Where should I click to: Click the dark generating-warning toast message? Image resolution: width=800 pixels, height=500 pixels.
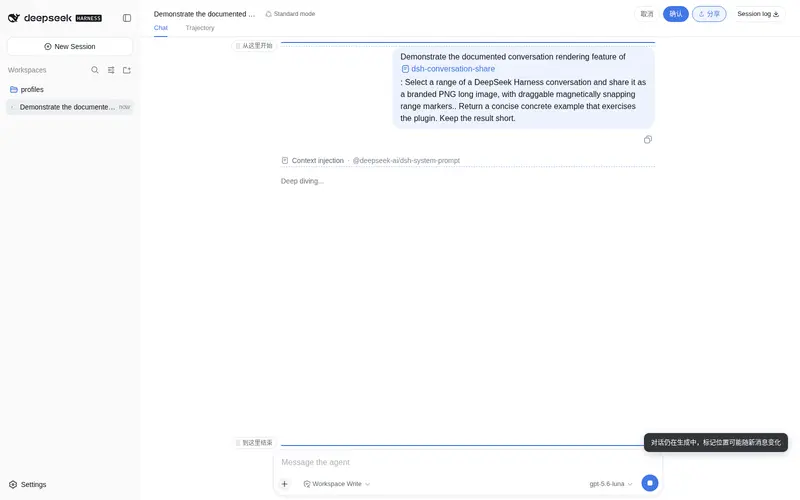point(716,442)
